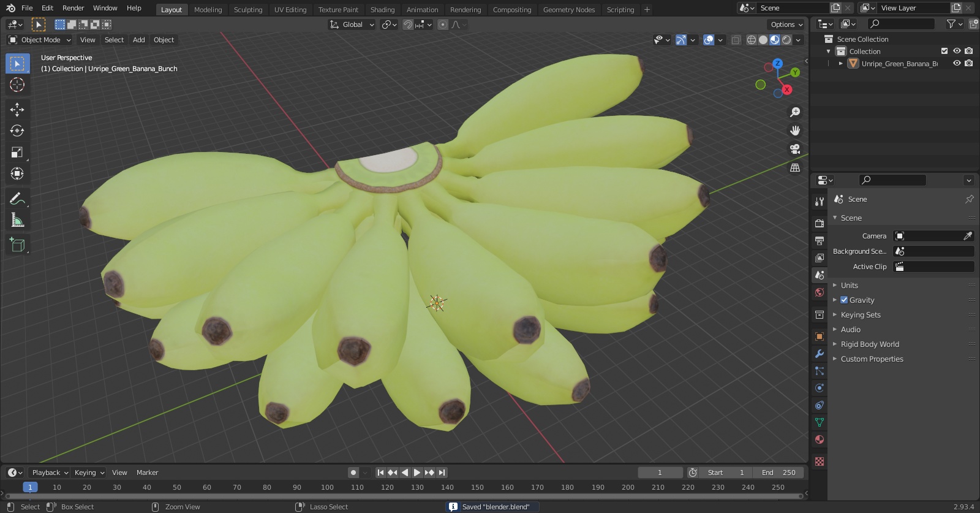Open Global transform orientation dropdown
Image resolution: width=980 pixels, height=513 pixels.
352,25
